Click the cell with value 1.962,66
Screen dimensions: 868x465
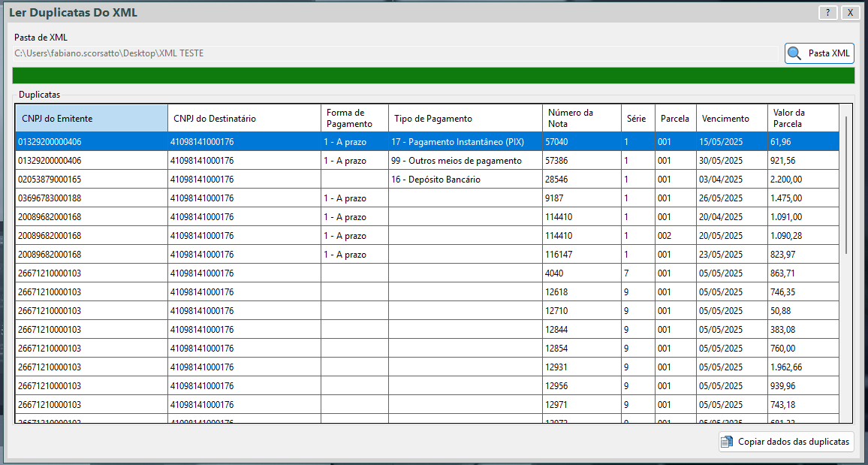pyautogui.click(x=802, y=367)
